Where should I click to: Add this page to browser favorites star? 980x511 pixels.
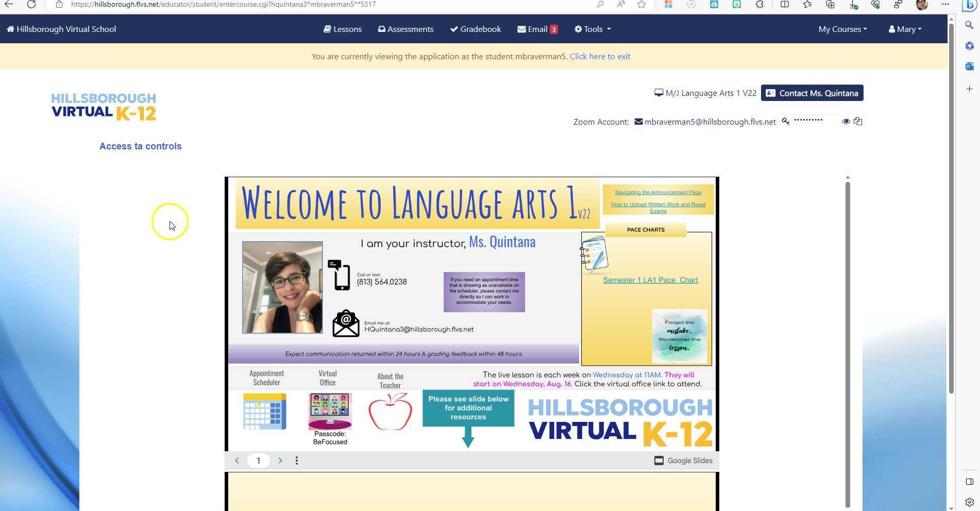641,5
